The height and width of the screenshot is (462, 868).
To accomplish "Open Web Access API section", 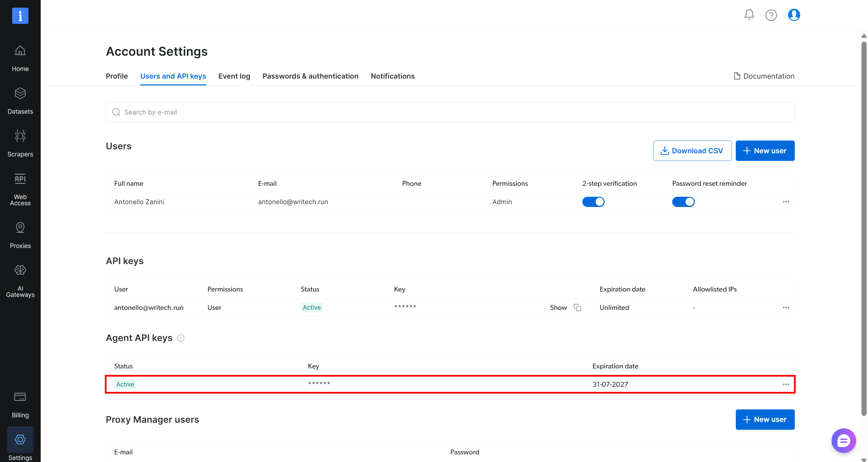I will pos(20,189).
